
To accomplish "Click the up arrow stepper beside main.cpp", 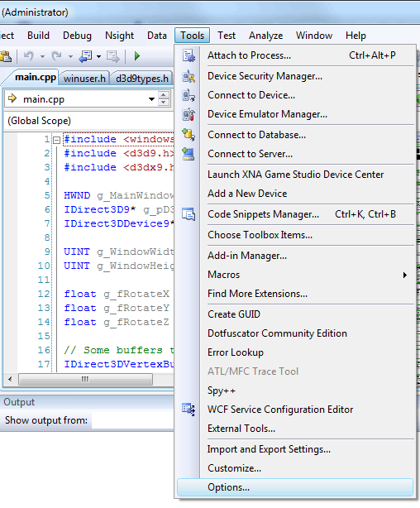I will point(164,95).
